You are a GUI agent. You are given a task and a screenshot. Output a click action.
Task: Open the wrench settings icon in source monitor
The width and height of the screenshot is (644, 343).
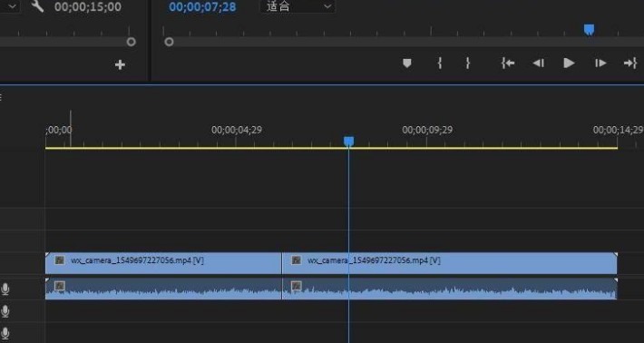pos(37,6)
